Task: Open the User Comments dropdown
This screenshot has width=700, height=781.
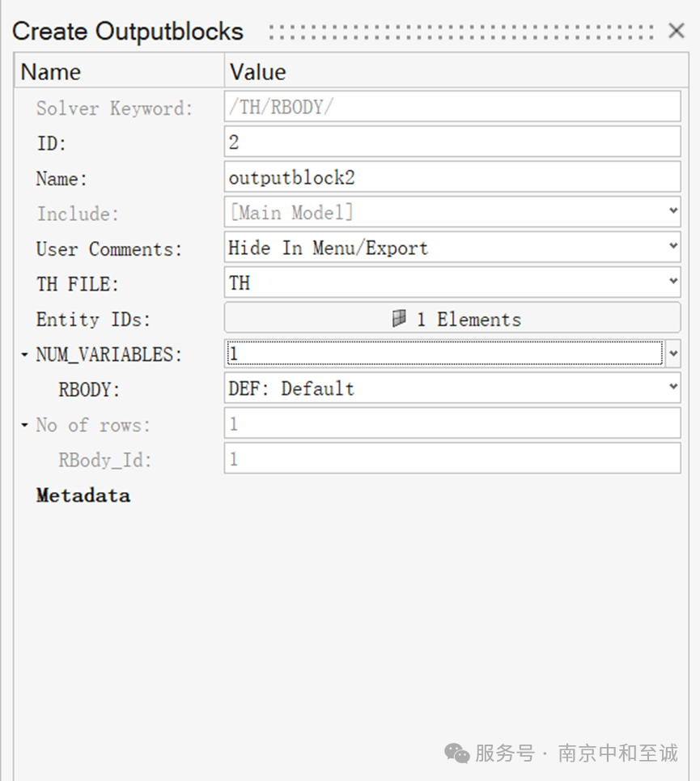Action: click(673, 246)
